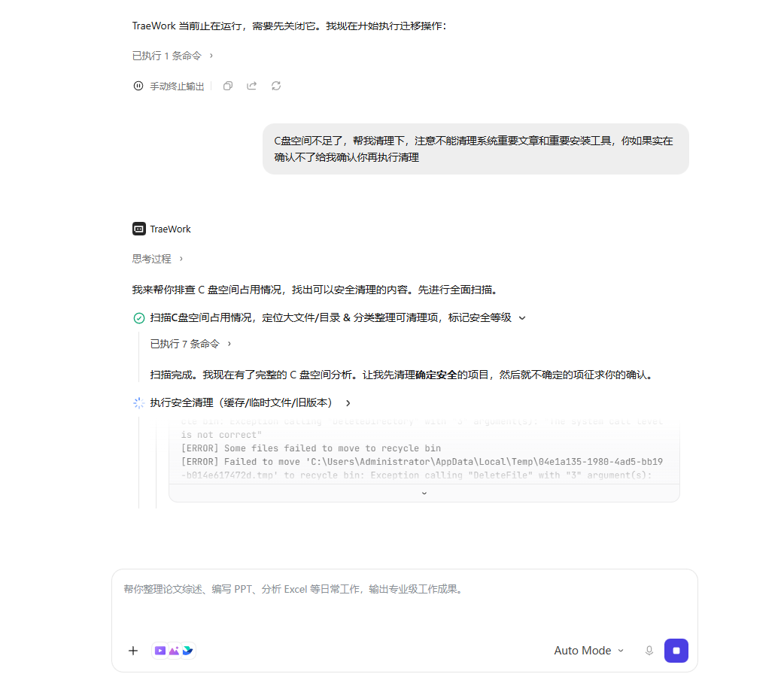
Task: Click the user message bubble about C盘空间
Action: pos(476,149)
